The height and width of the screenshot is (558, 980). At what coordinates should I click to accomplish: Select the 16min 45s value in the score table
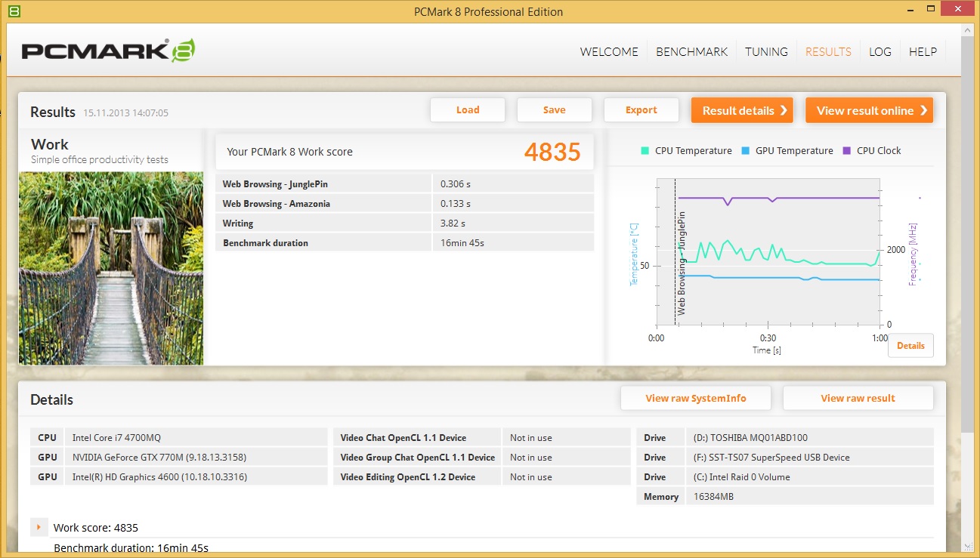[x=462, y=243]
